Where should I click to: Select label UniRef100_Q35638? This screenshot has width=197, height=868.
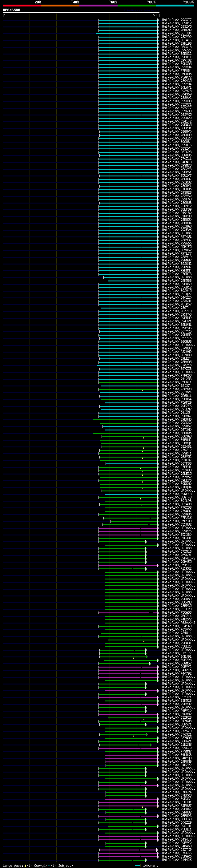177,111
